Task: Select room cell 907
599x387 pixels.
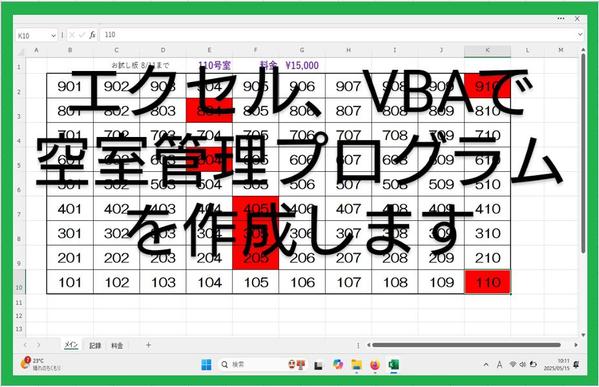Action: pyautogui.click(x=348, y=86)
